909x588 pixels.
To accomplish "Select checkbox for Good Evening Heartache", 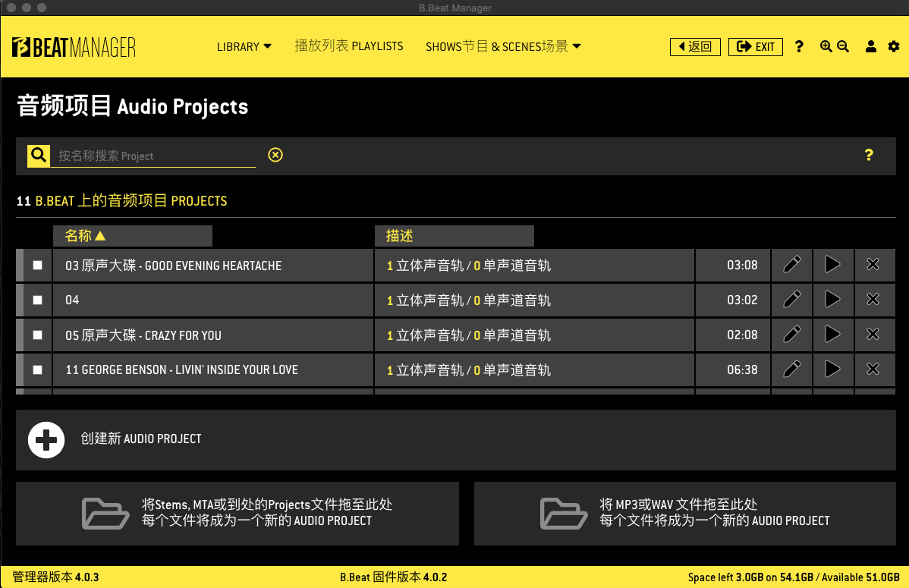I will coord(38,265).
